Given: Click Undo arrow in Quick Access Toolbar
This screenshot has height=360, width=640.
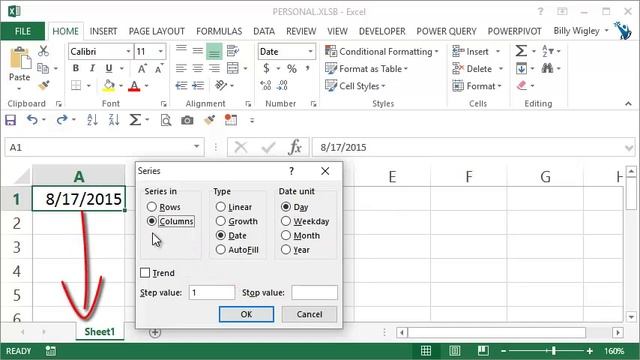Looking at the screenshot, I should 32,120.
